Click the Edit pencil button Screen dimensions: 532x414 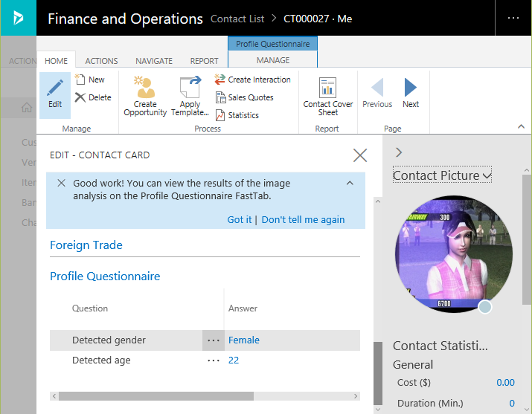tap(54, 94)
